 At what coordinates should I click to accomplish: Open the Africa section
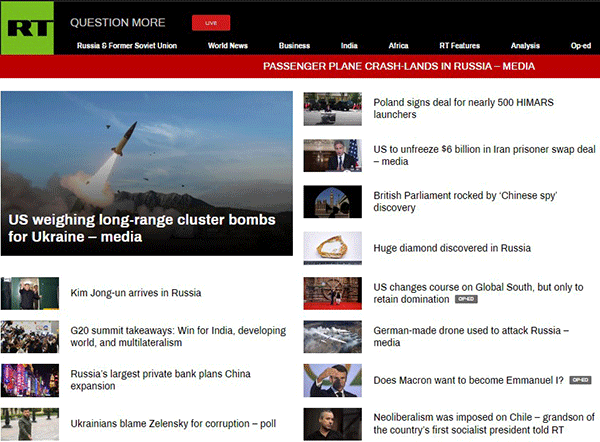pos(398,46)
